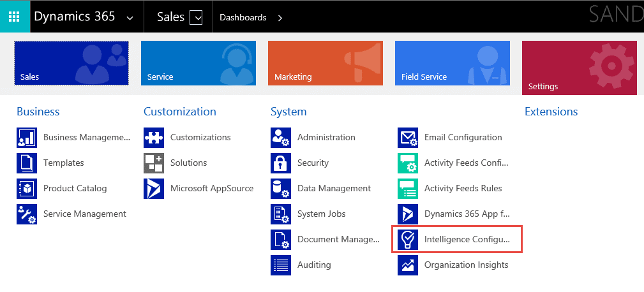Click the Dynamics 365 title

[75, 17]
